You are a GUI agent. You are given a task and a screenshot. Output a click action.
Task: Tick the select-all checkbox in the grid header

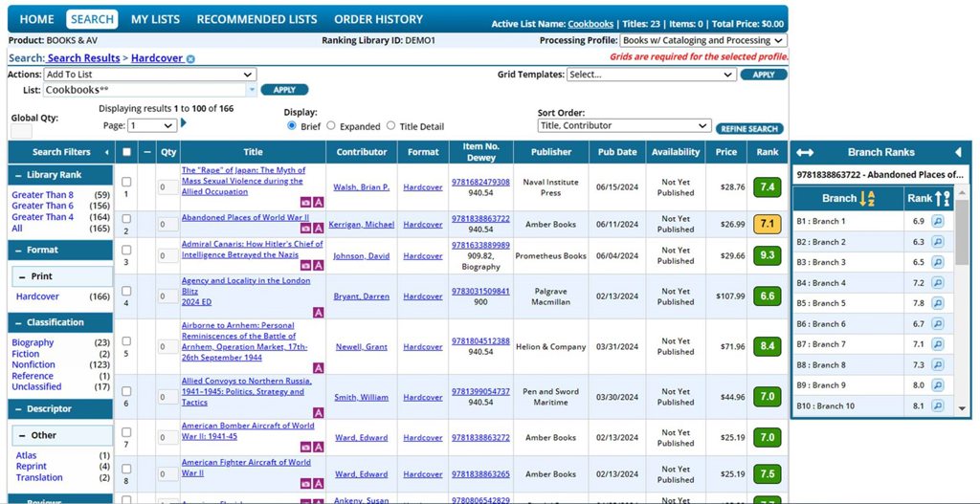pos(126,152)
